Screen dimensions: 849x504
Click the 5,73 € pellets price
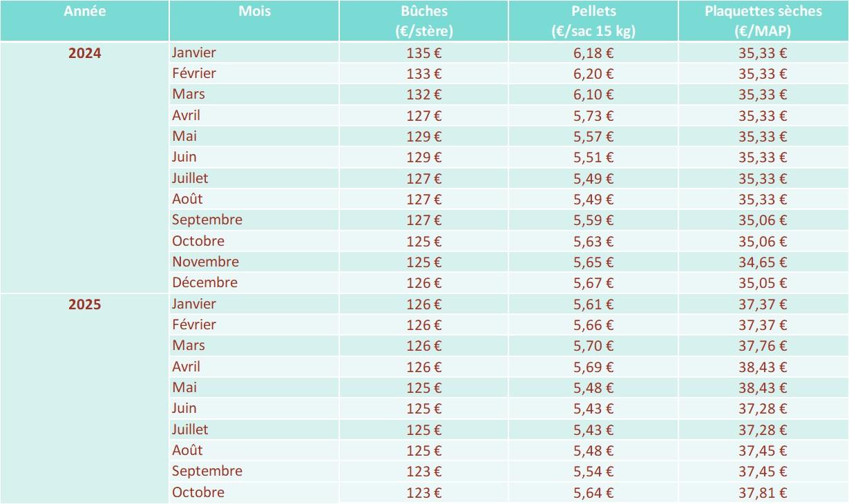(x=593, y=115)
